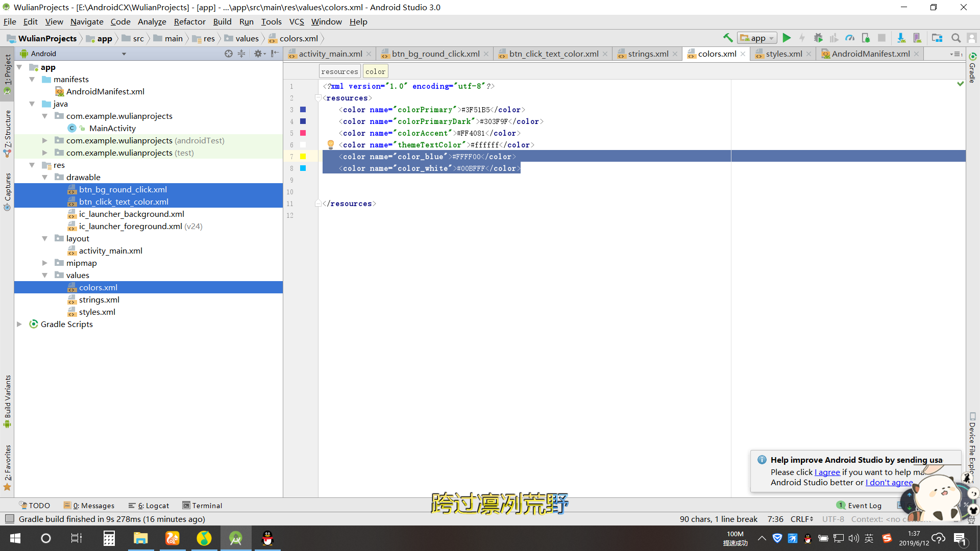The width and height of the screenshot is (980, 551).
Task: Open the Structure tool window tab
Action: click(7, 134)
